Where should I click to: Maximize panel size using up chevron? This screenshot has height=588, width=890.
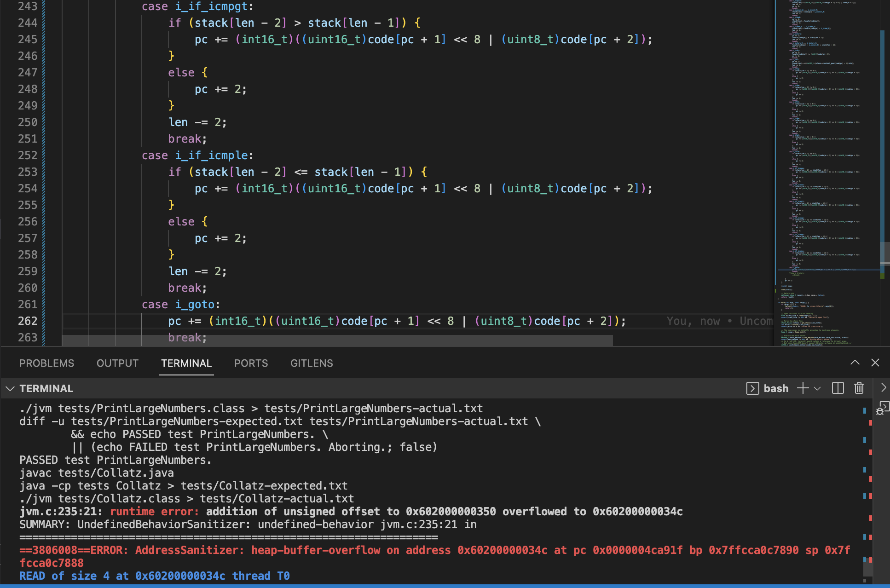tap(855, 363)
